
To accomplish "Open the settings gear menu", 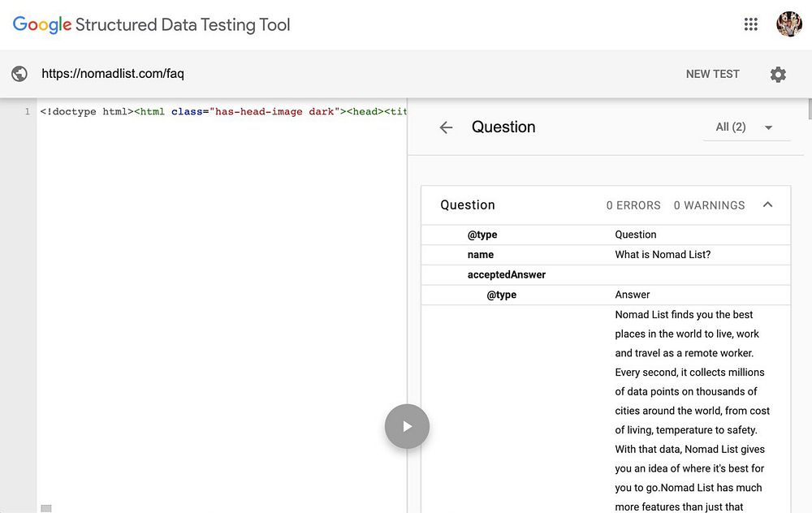I will 778,74.
